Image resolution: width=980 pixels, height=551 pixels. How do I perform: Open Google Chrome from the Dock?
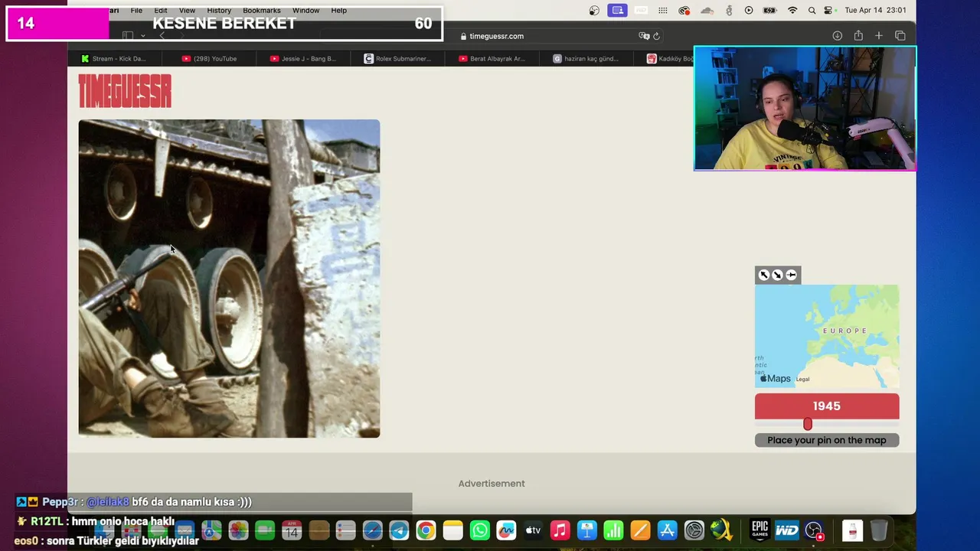pyautogui.click(x=426, y=530)
